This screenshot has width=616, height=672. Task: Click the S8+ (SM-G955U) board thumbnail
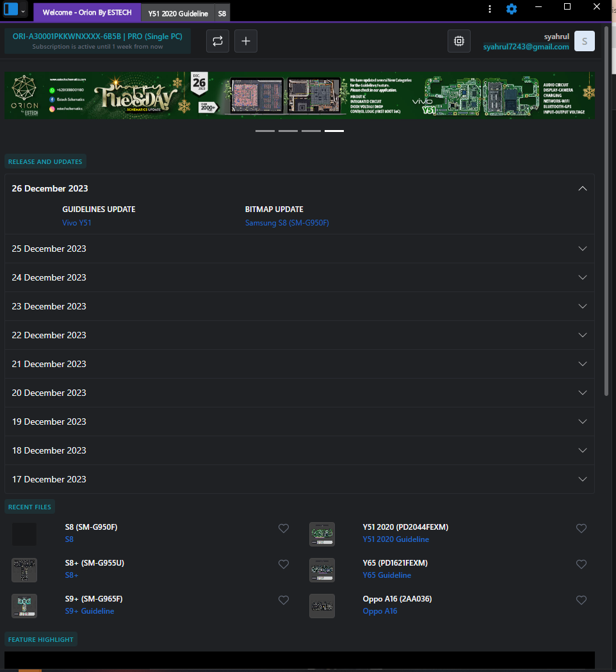pyautogui.click(x=24, y=570)
